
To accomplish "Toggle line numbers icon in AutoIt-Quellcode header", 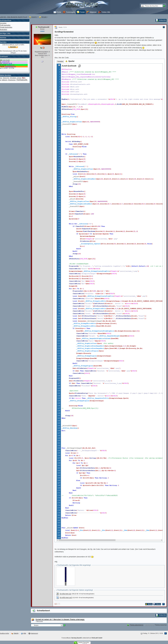I will (59, 65).
